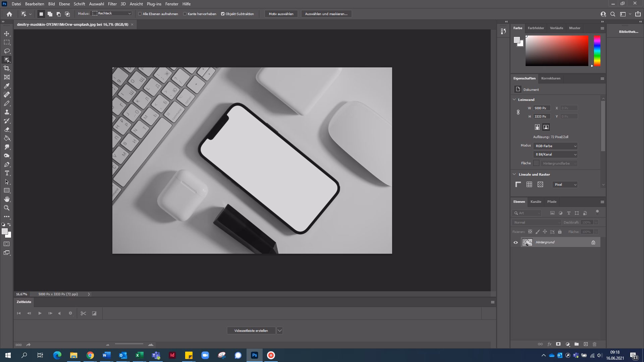Open the 8 Bit/Kanal dropdown
The height and width of the screenshot is (362, 644).
pyautogui.click(x=555, y=154)
